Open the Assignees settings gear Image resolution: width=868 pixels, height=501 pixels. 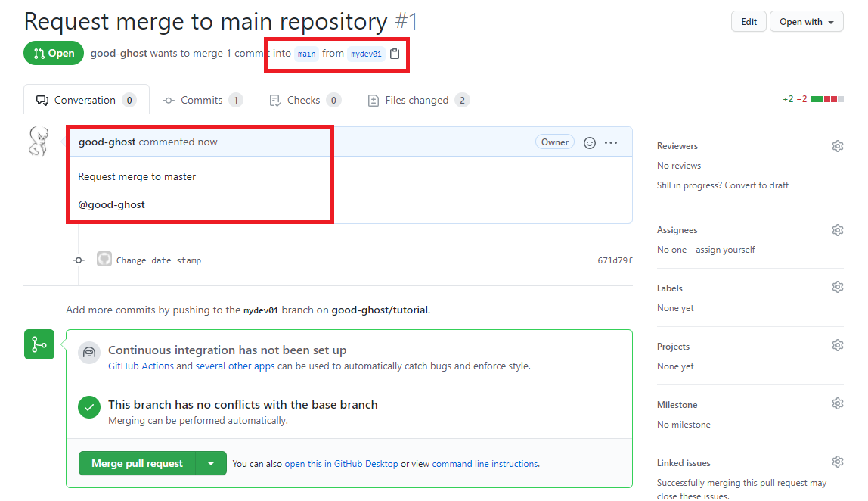tap(837, 229)
